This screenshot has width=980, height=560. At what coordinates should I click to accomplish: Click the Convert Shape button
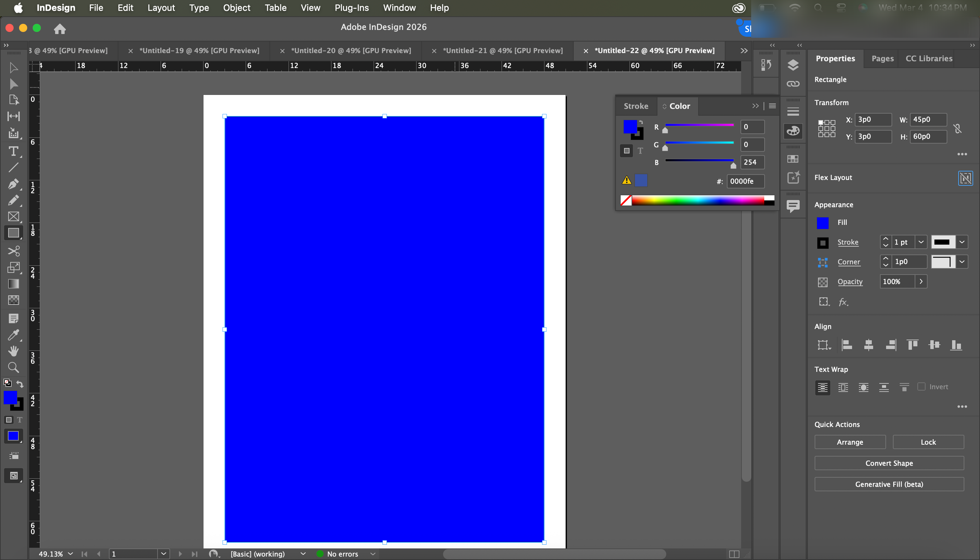[x=889, y=463]
